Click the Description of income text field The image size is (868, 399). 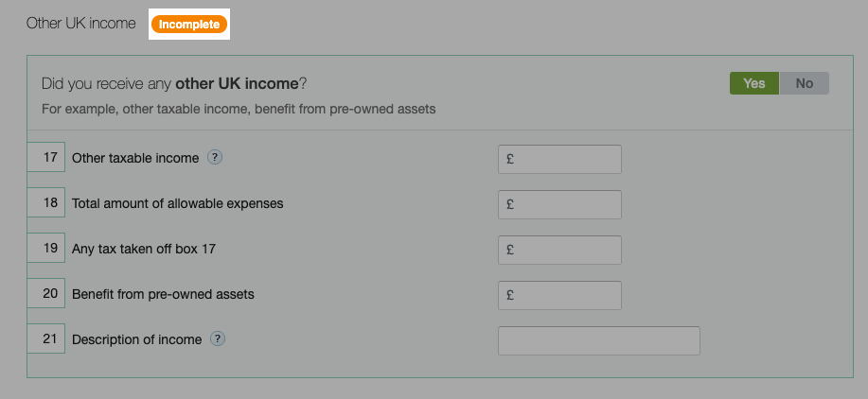pyautogui.click(x=599, y=340)
